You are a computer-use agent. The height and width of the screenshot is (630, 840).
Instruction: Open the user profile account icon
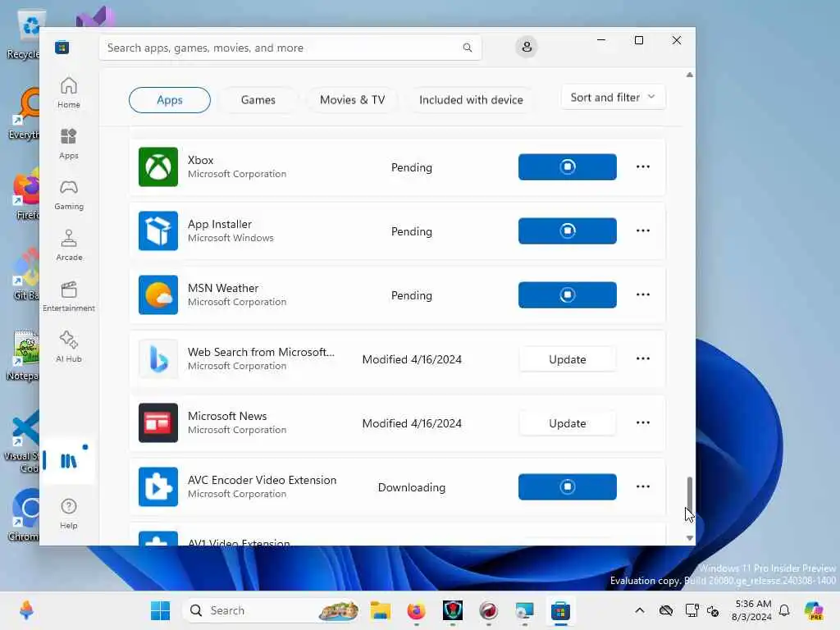pos(527,47)
